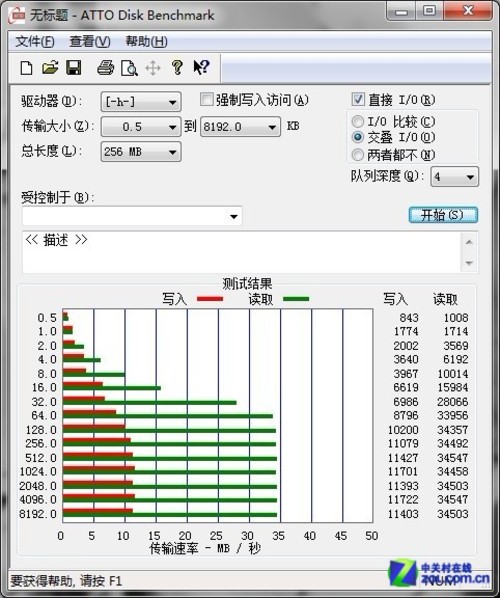Click the 128.0 transfer size row label
This screenshot has height=598, width=500.
[x=41, y=429]
